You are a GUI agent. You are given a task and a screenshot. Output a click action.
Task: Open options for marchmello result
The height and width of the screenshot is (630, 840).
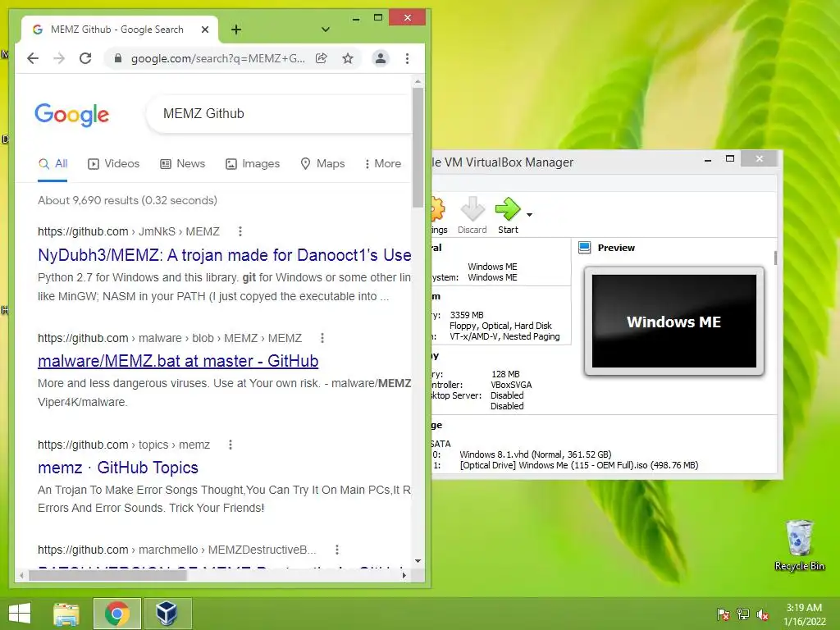(337, 550)
